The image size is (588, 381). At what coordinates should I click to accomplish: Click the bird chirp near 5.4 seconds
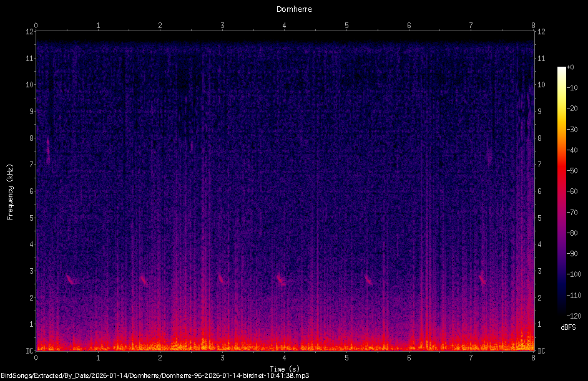(368, 279)
